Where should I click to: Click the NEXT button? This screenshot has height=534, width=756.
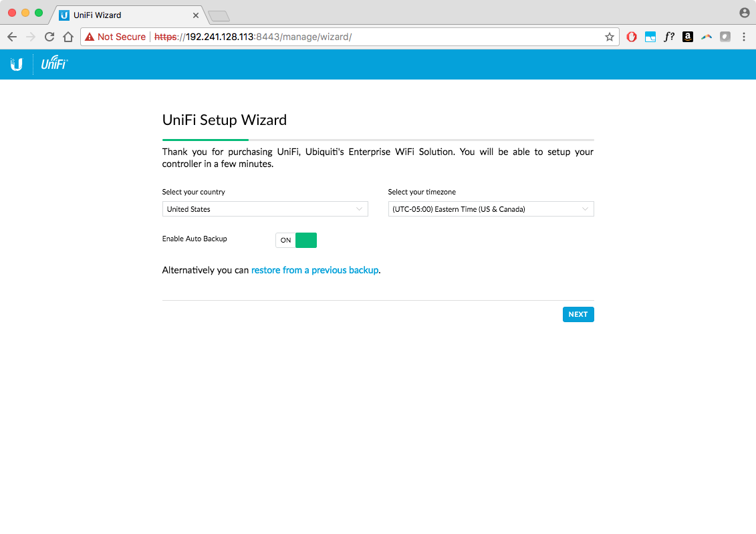coord(578,314)
